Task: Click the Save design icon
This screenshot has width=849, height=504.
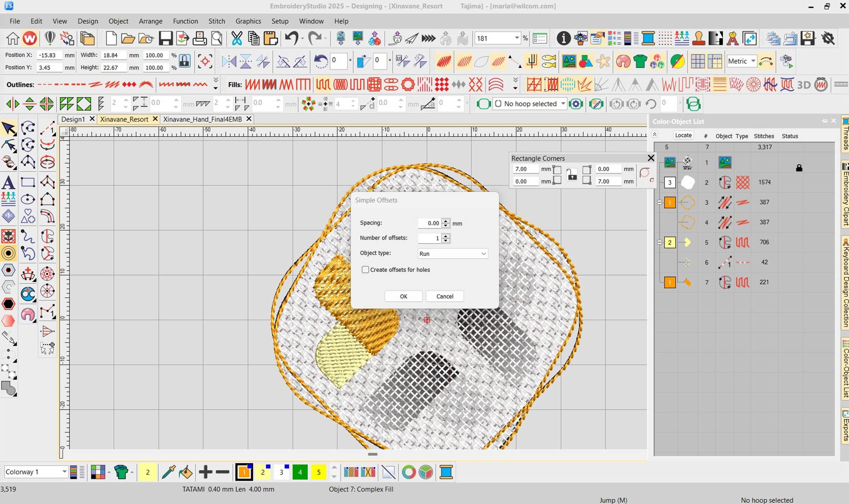Action: 165,38
